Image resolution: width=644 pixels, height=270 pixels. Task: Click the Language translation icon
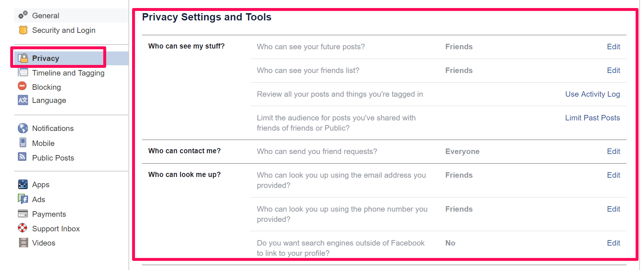tap(23, 100)
